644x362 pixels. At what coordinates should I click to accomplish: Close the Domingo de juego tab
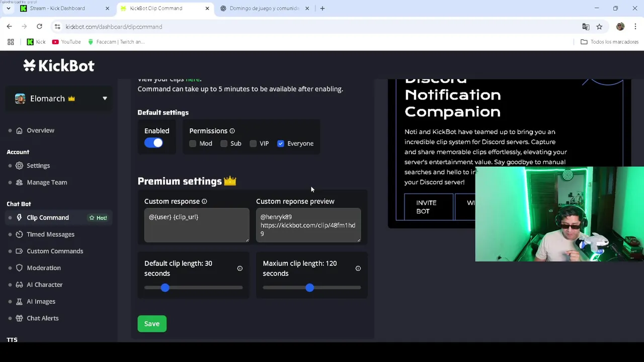(x=307, y=9)
